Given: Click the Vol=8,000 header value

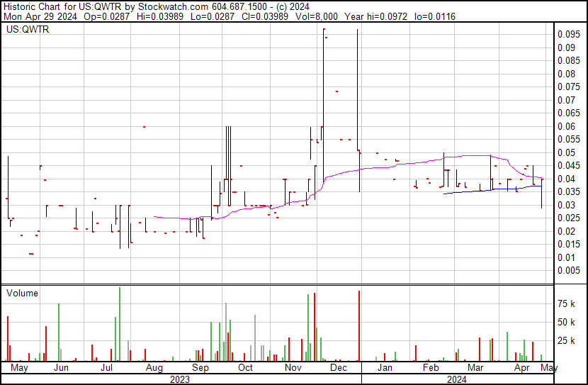Looking at the screenshot, I should pos(317,17).
